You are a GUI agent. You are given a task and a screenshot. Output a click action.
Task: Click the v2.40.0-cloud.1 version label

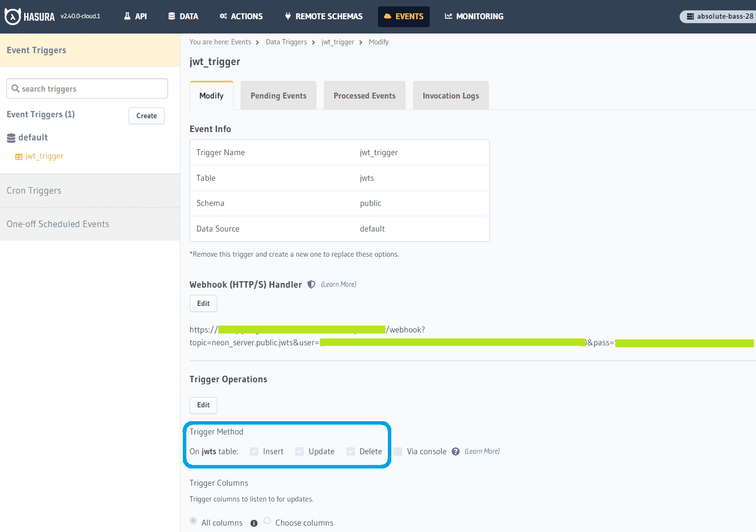(x=80, y=16)
